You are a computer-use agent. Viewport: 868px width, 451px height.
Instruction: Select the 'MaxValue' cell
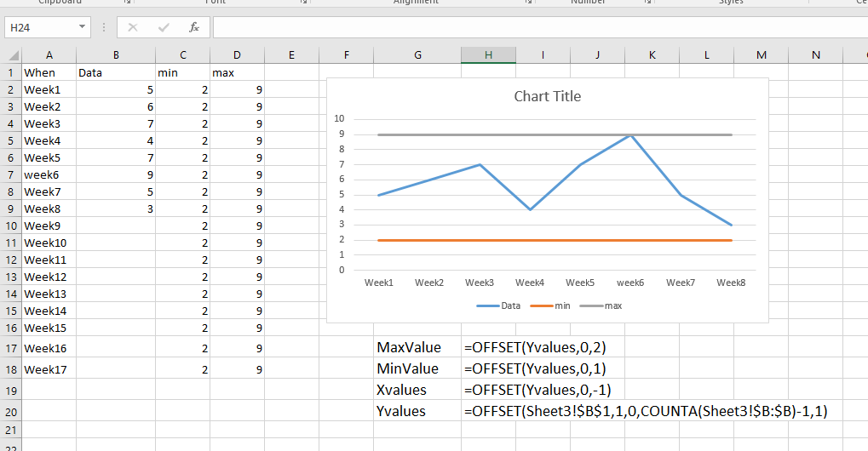click(x=417, y=347)
